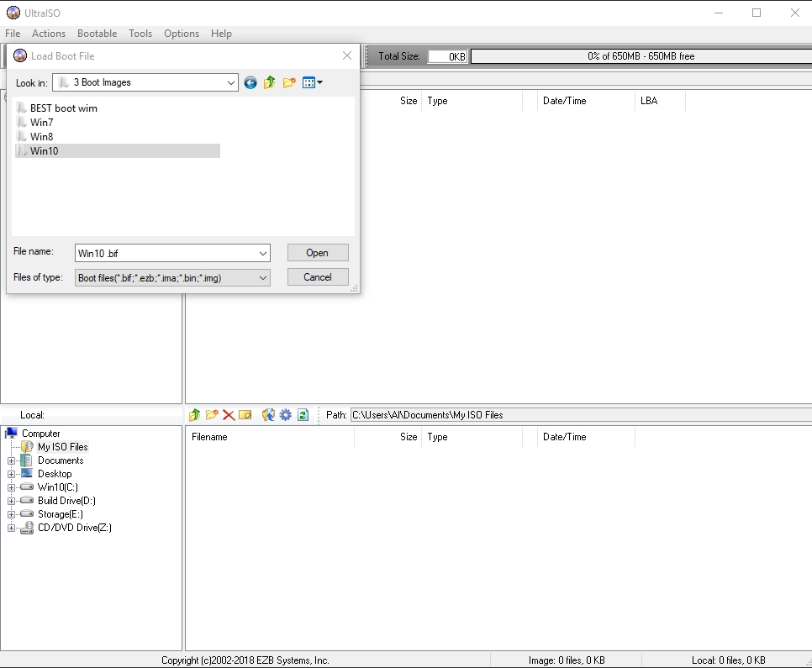Select Storage(E:) in tree

[60, 514]
